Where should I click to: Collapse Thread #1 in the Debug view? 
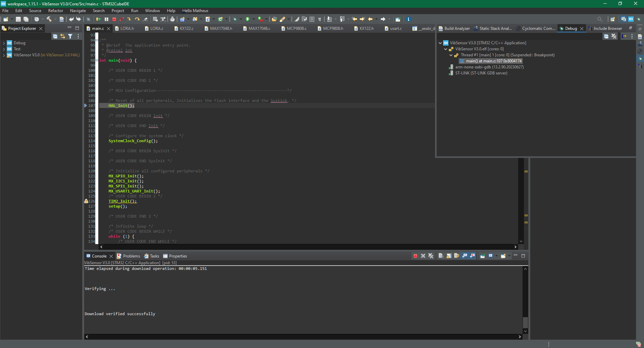tap(451, 55)
